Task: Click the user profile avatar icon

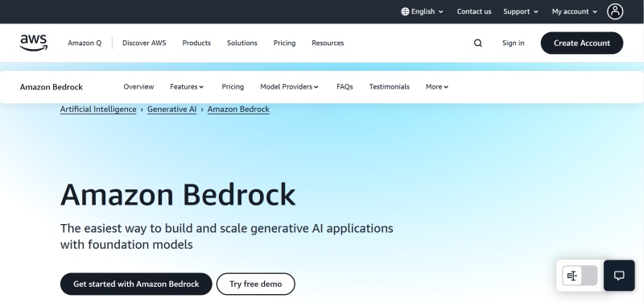Action: point(615,11)
